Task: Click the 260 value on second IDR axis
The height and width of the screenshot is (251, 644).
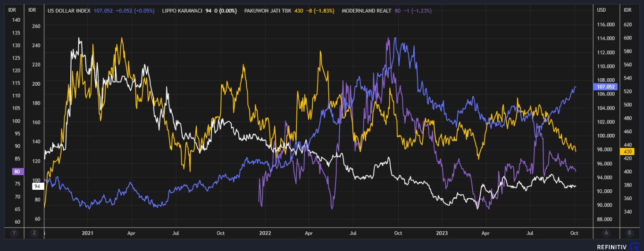Action: 36,26
